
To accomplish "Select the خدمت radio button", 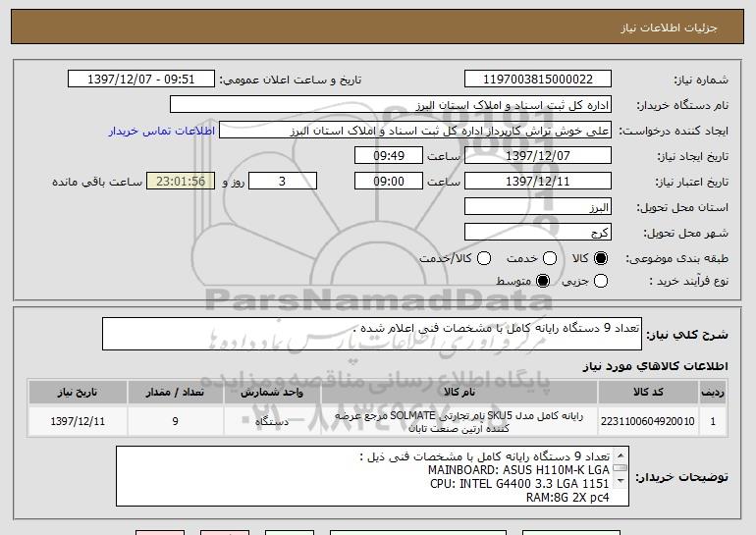I will [550, 259].
